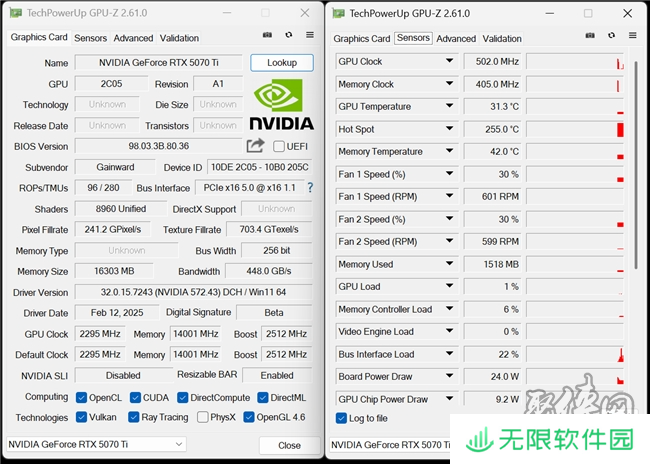This screenshot has width=650, height=464.
Task: Switch to Sensors tab in left window
Action: [x=90, y=38]
